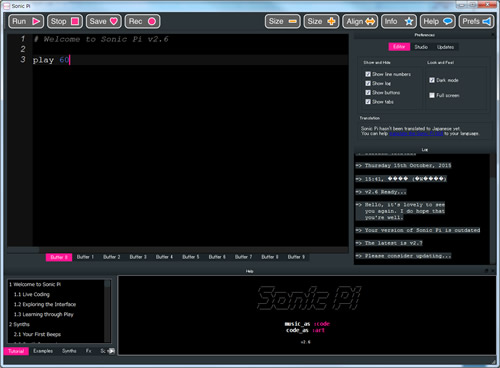Switch to the Buffer 9 tab
This screenshot has height=368, width=500.
point(296,257)
